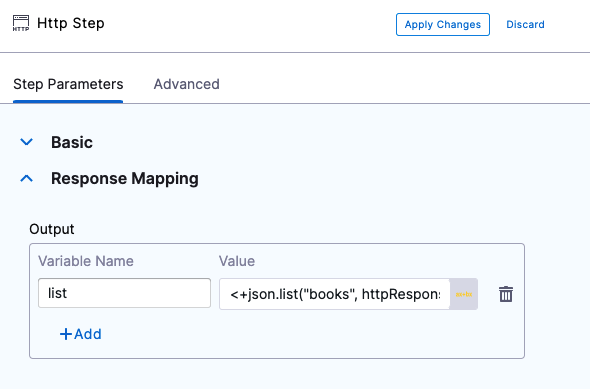
Task: Click the Output label
Action: pos(52,229)
